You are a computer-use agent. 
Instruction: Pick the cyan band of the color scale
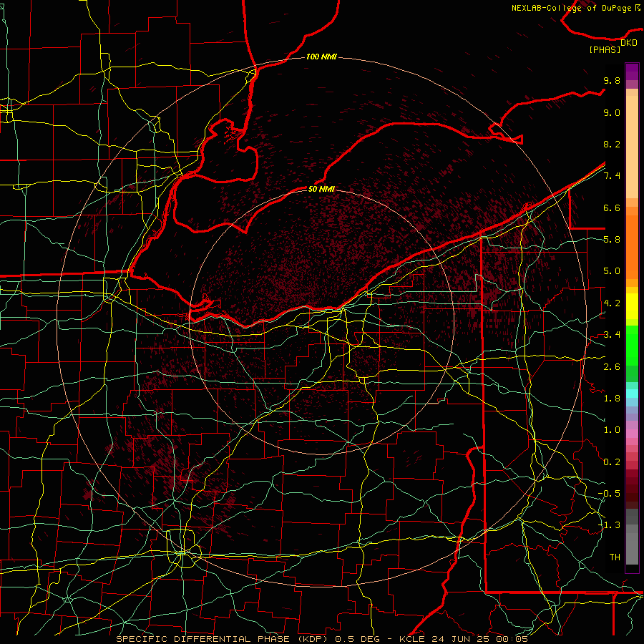click(x=632, y=394)
